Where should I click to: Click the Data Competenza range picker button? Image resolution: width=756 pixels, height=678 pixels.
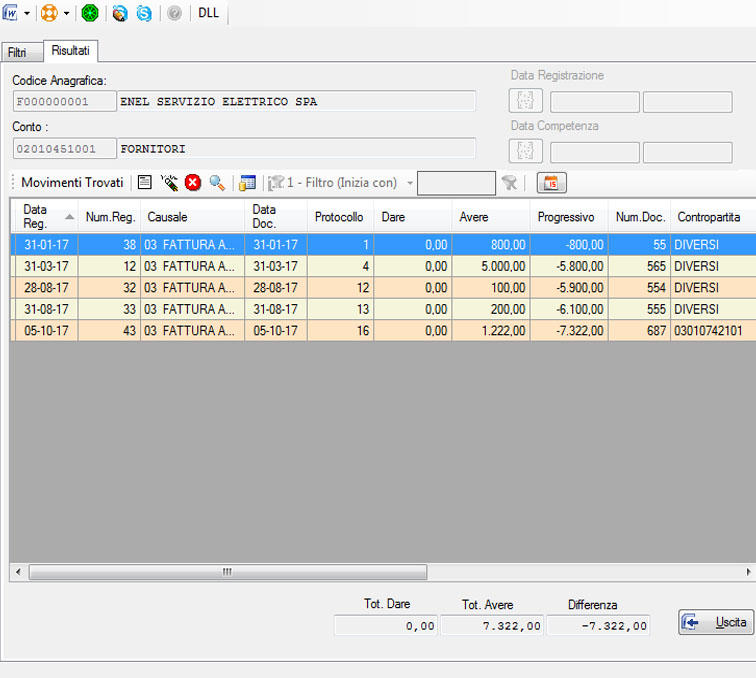[526, 151]
